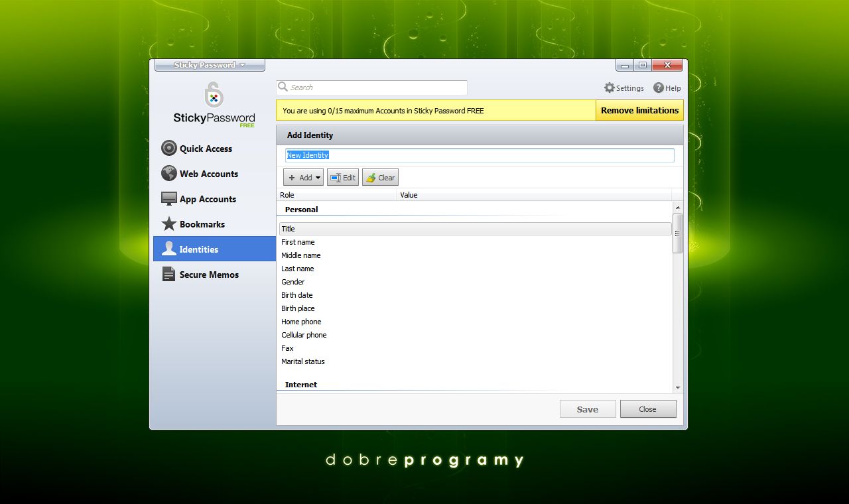This screenshot has height=504, width=849.
Task: Click the Settings gear icon
Action: click(x=610, y=88)
